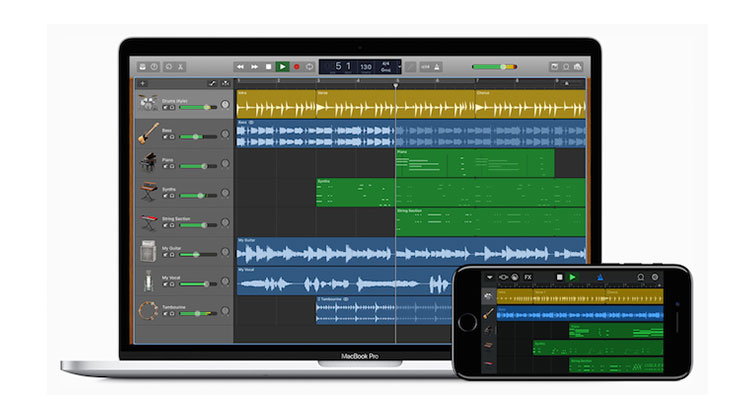750x400 pixels.
Task: Toggle the Metronome button
Action: (437, 67)
